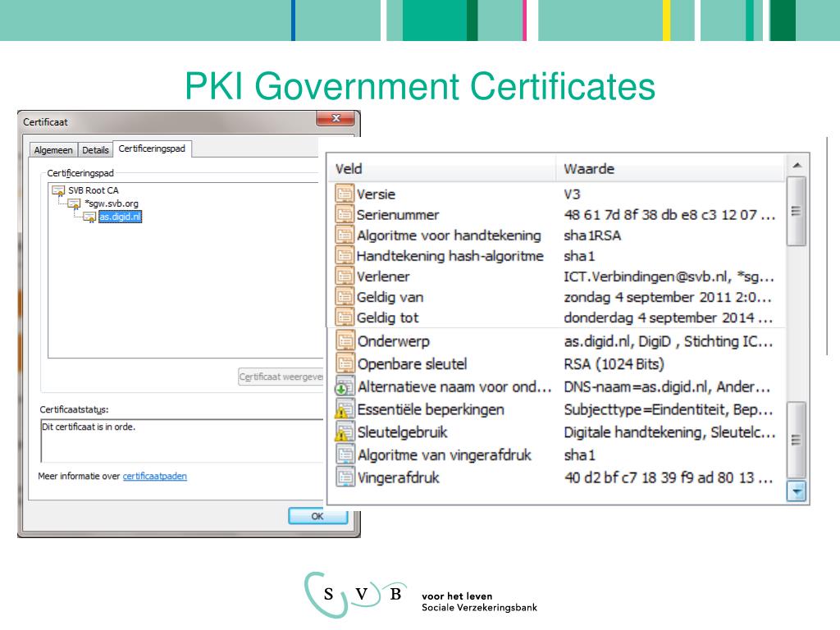Click icon beside Algoritme van vingerafdruk
The width and height of the screenshot is (840, 630).
coord(345,454)
